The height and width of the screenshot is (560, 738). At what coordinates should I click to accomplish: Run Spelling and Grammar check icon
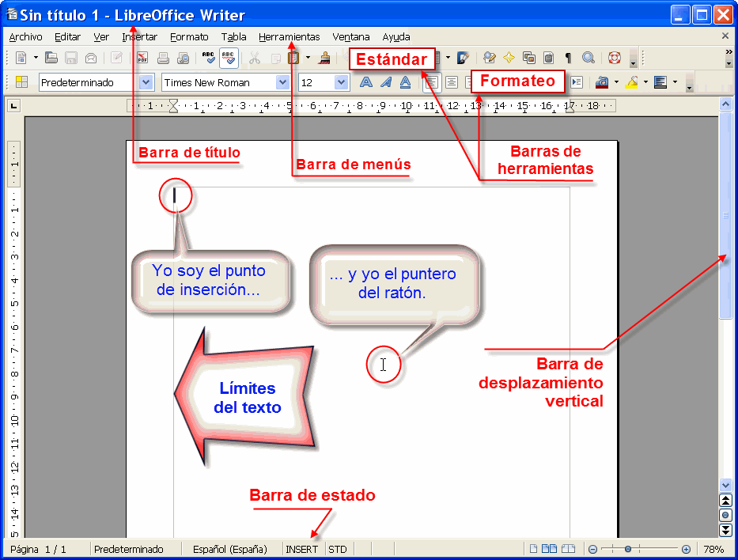click(209, 58)
